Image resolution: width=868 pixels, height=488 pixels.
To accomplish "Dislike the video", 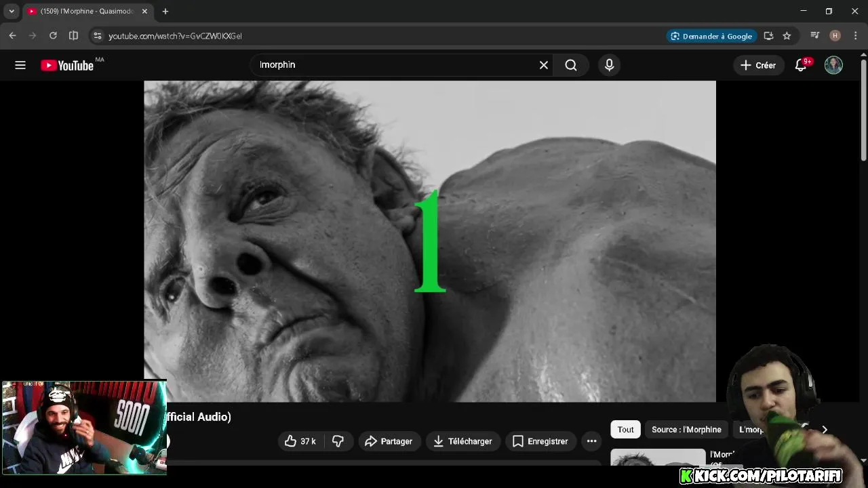I will tap(338, 441).
